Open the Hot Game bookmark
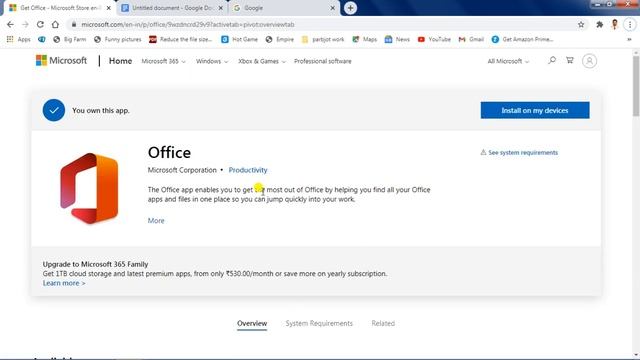 (x=240, y=39)
